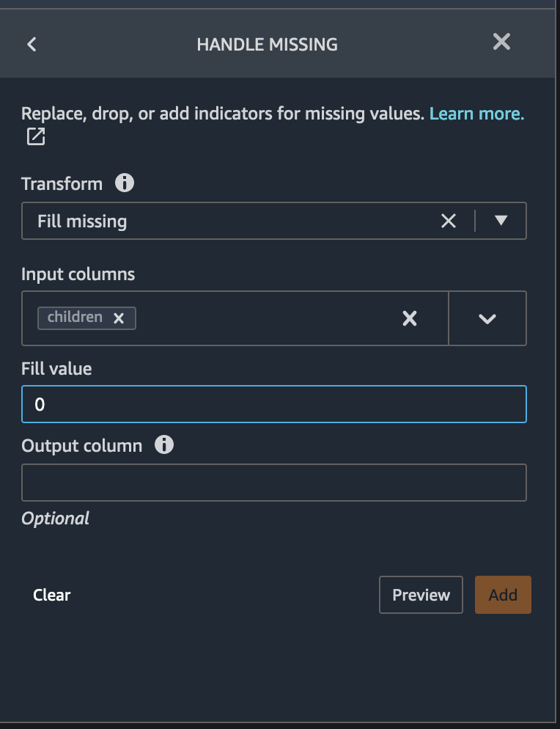Image resolution: width=560 pixels, height=729 pixels.
Task: Show info tooltip next to Output column
Action: pyautogui.click(x=164, y=445)
